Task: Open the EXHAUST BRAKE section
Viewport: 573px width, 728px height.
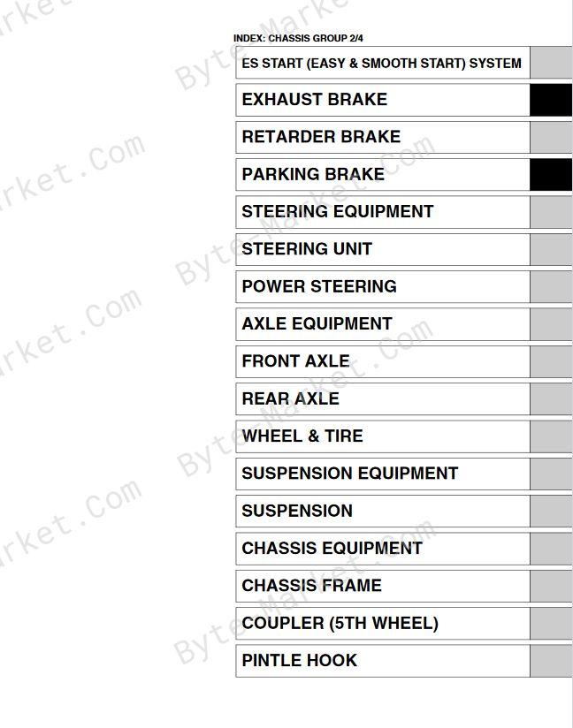Action: tap(383, 100)
